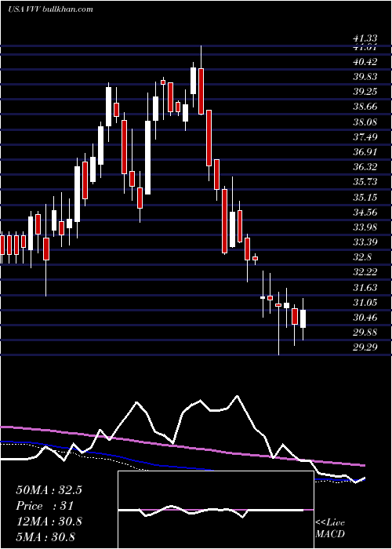Select the 41.33 price axis label
This screenshot has width=392, height=549.
pyautogui.click(x=365, y=39)
